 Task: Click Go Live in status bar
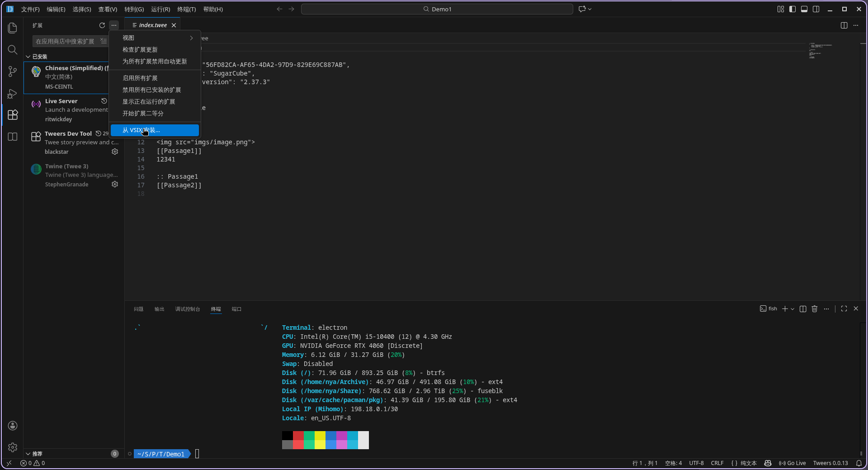point(793,463)
